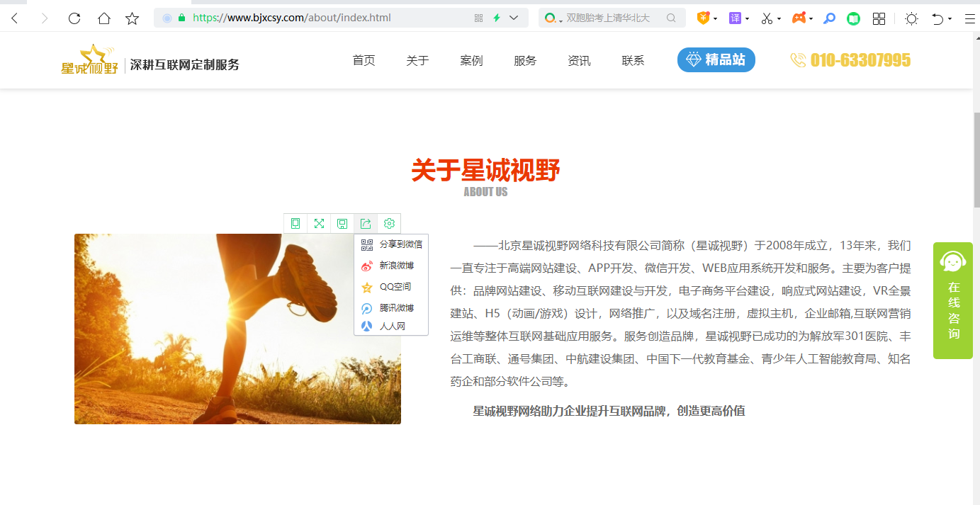980x505 pixels.
Task: Save the running photo using the save icon
Action: point(342,223)
